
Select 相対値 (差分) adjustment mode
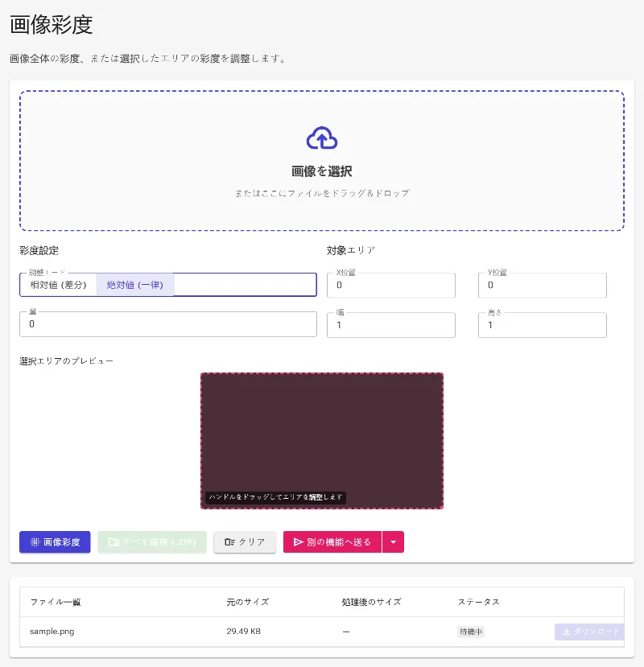[x=58, y=285]
